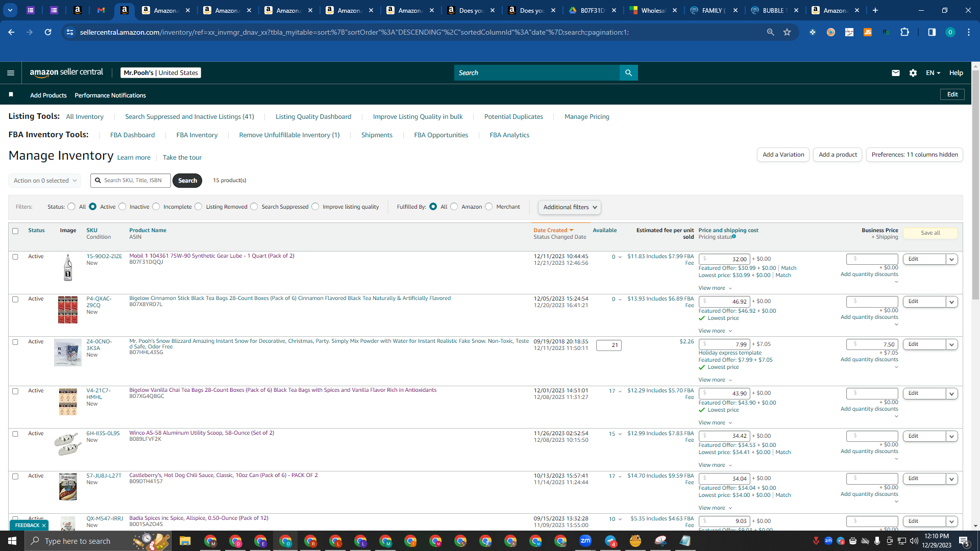Open the Messages envelope icon
This screenshot has height=551, width=980.
[895, 73]
